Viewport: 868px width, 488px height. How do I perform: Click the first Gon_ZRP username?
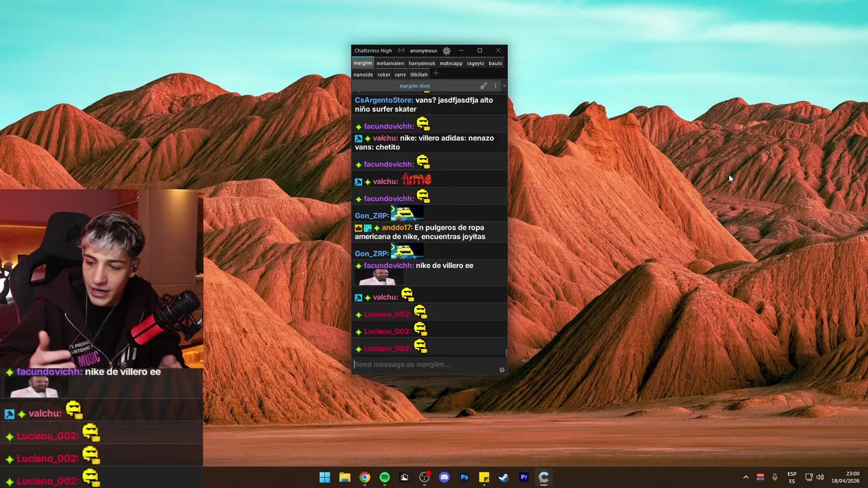(372, 216)
